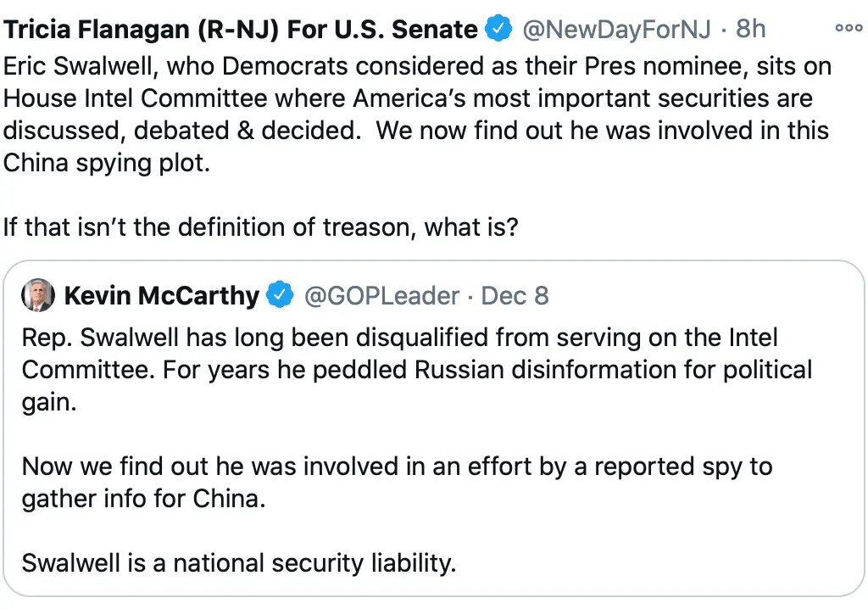
Task: Click the verified badge beside Kevin McCarthy
Action: pyautogui.click(x=280, y=295)
